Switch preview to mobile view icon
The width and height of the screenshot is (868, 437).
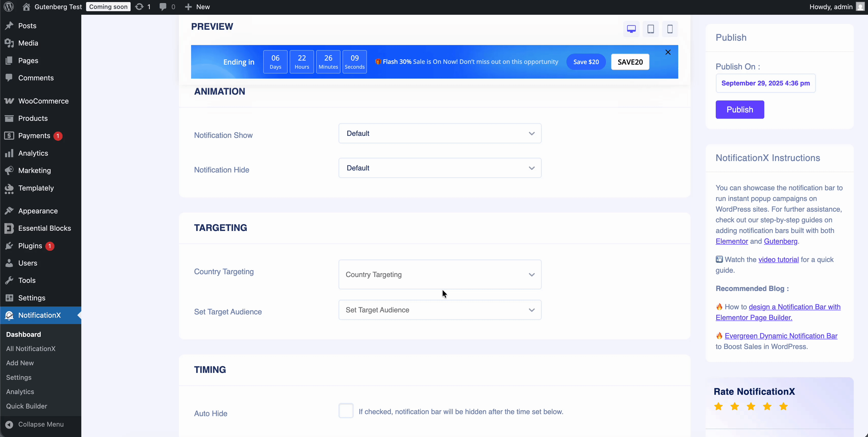click(x=670, y=29)
